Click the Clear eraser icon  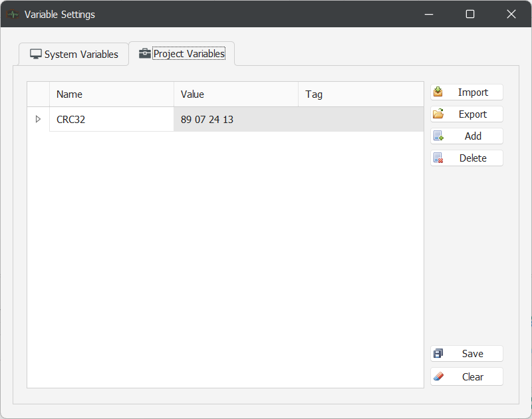pos(438,376)
